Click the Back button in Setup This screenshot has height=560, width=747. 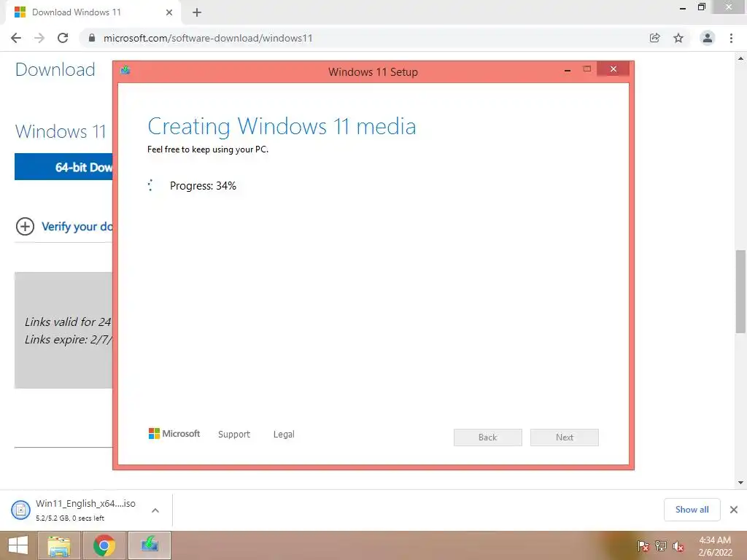(488, 437)
